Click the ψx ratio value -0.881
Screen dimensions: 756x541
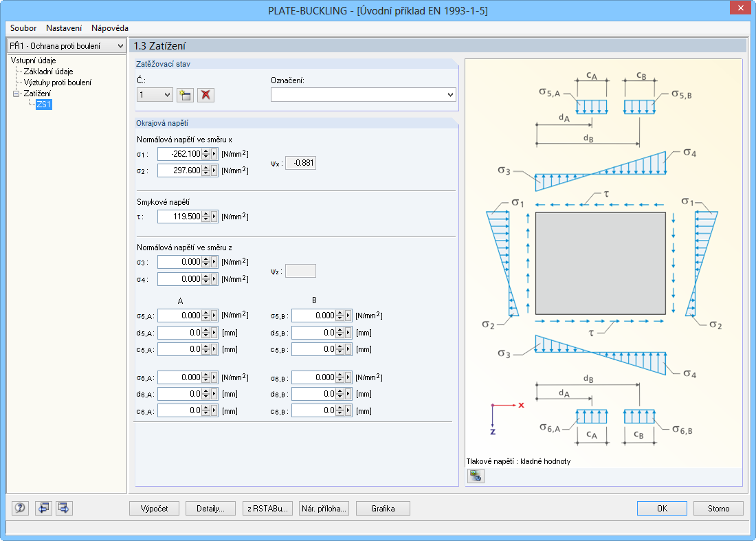pyautogui.click(x=301, y=163)
